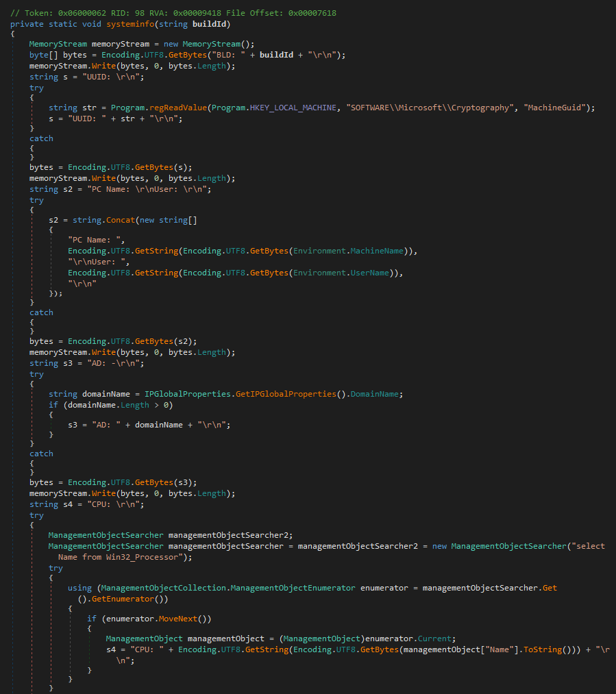The height and width of the screenshot is (694, 616).
Task: Click the "\r\nUser: " array element
Action: coord(97,262)
